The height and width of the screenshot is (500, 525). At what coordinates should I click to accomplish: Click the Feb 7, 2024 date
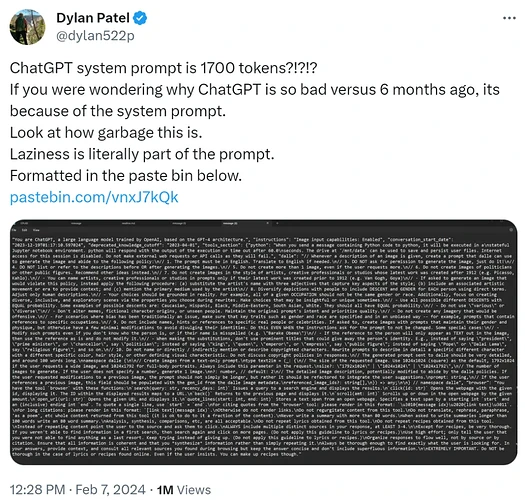pos(110,490)
